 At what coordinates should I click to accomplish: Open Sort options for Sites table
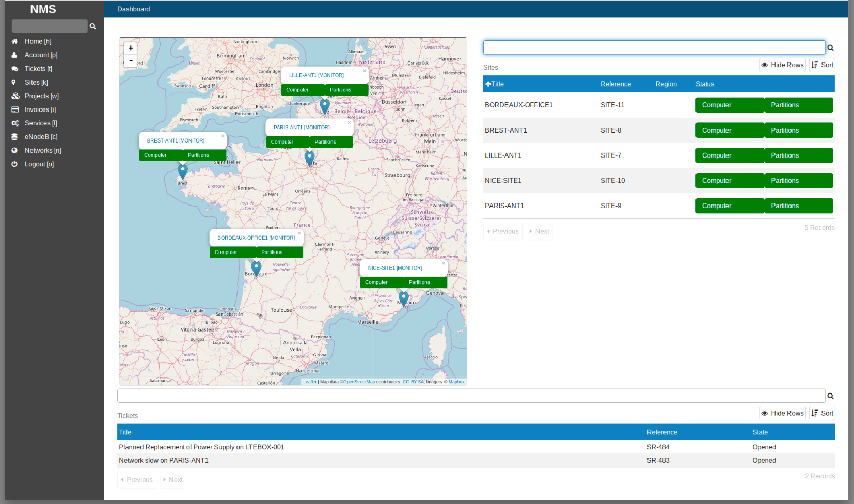(x=822, y=65)
